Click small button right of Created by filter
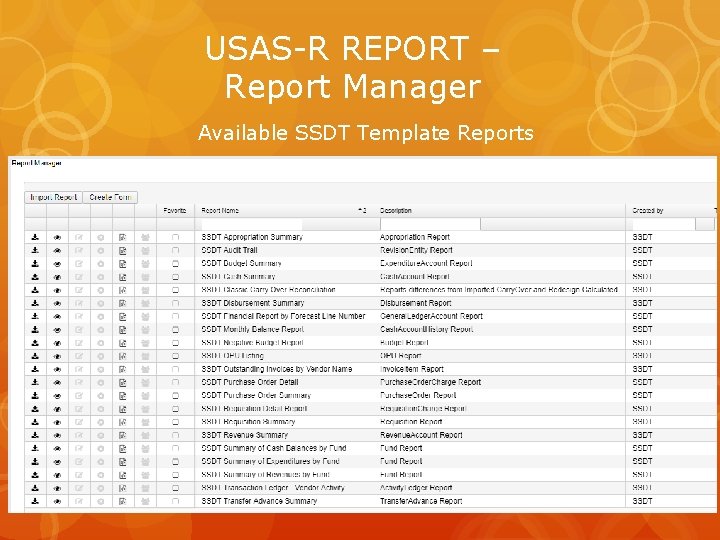The image size is (720, 540). [704, 224]
